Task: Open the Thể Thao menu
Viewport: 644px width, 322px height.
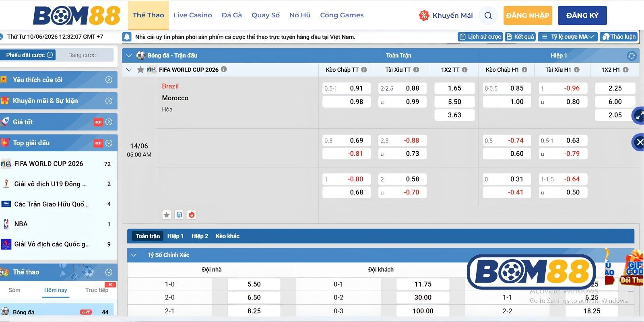Action: 149,15
